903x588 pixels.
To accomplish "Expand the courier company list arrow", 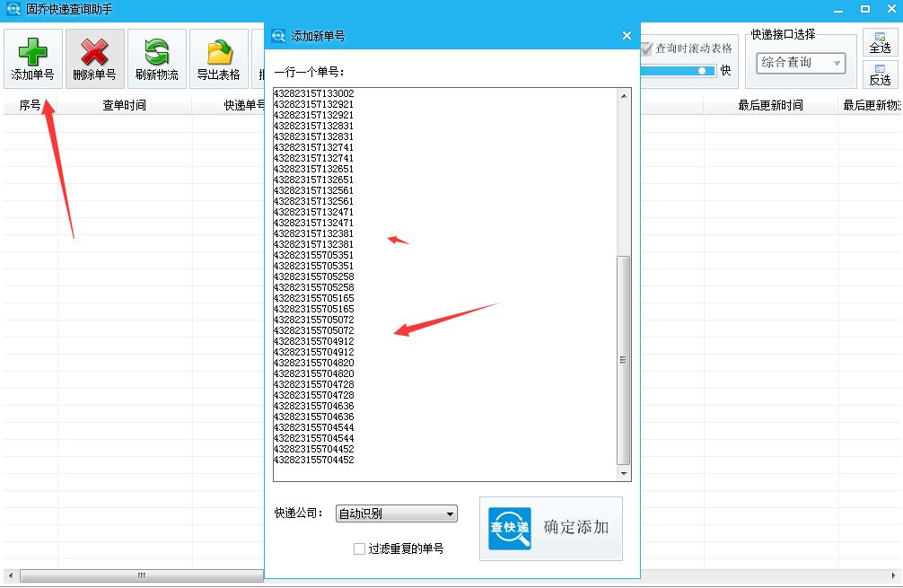I will [x=448, y=513].
